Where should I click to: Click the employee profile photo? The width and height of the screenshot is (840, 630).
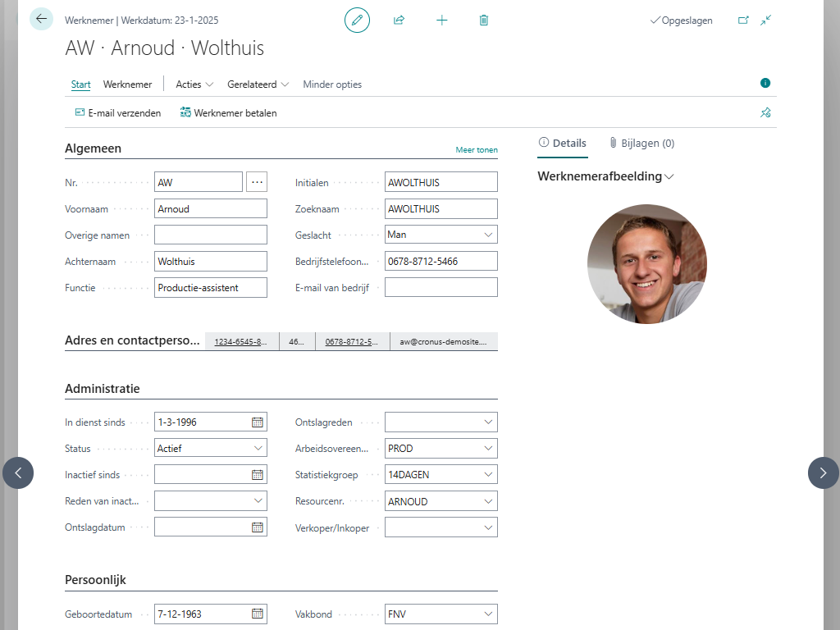(646, 264)
